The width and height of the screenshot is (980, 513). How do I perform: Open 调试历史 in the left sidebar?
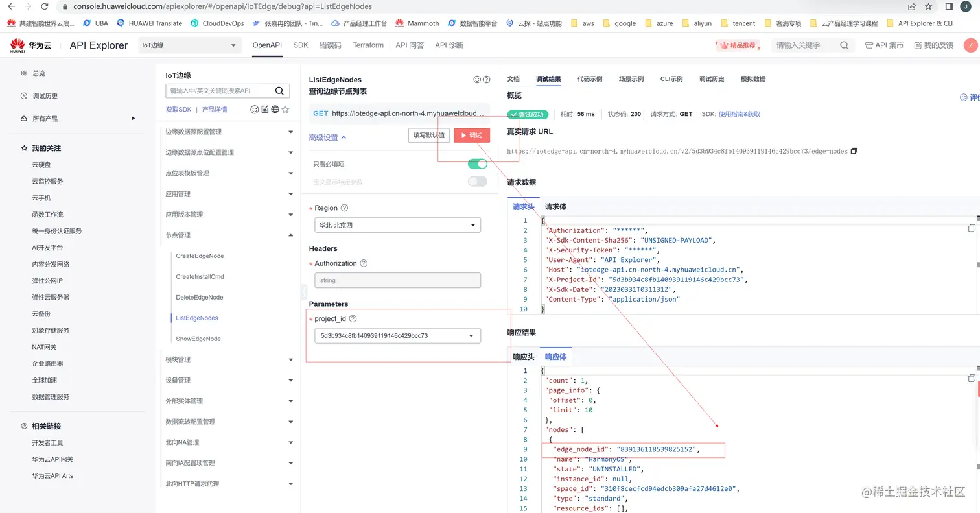(45, 96)
